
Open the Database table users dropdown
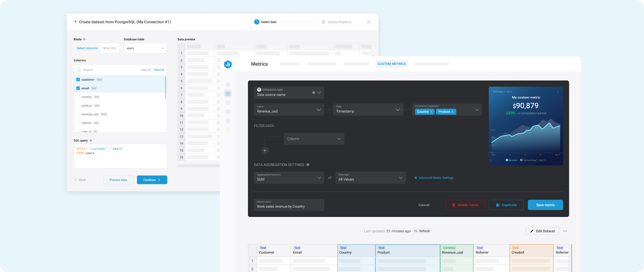click(x=145, y=48)
